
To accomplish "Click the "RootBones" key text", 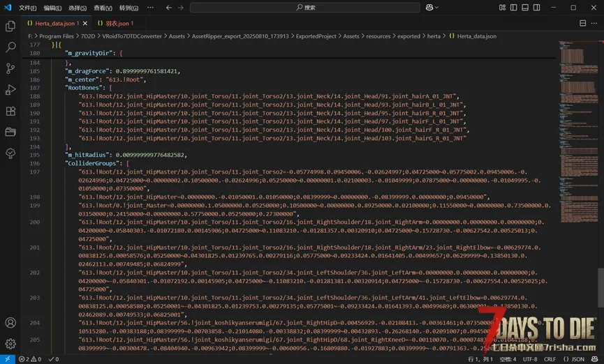I will click(84, 88).
